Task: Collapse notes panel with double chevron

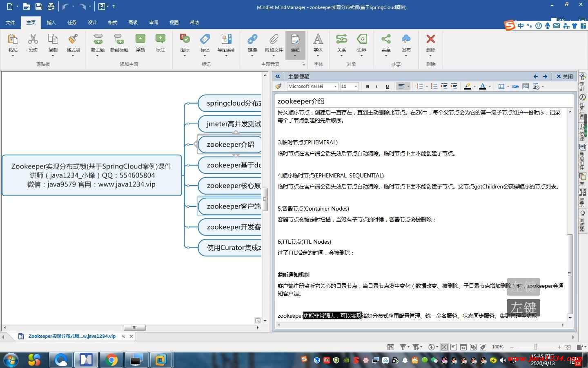Action: click(x=278, y=76)
